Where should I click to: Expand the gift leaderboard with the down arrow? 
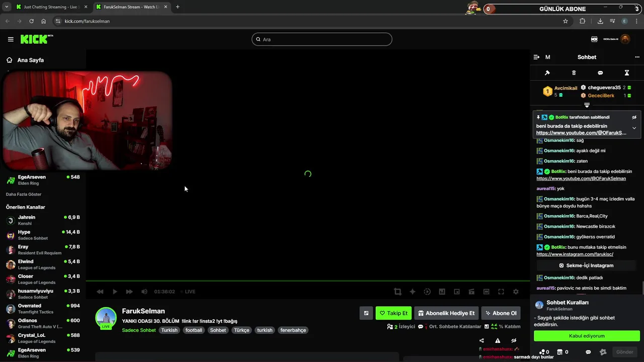tap(587, 105)
